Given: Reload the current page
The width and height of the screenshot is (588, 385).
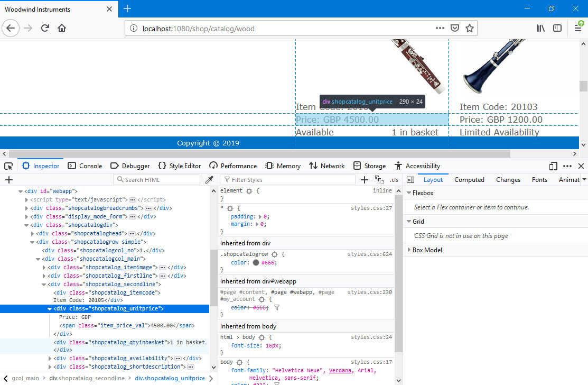Looking at the screenshot, I should click(45, 28).
